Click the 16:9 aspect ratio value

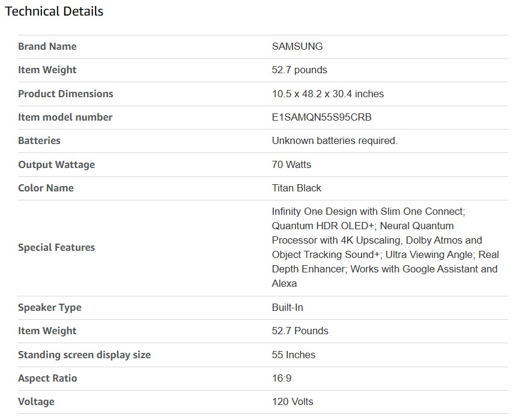pyautogui.click(x=283, y=378)
